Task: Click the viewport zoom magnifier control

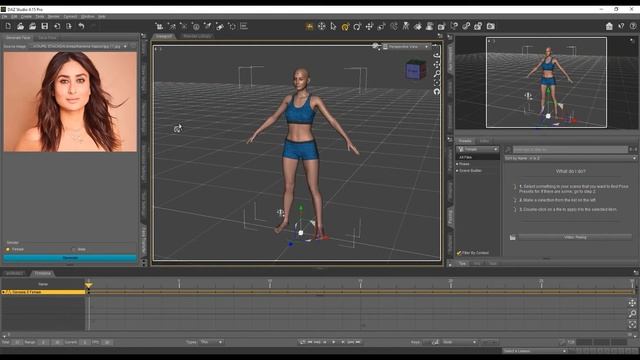Action: 436,73
